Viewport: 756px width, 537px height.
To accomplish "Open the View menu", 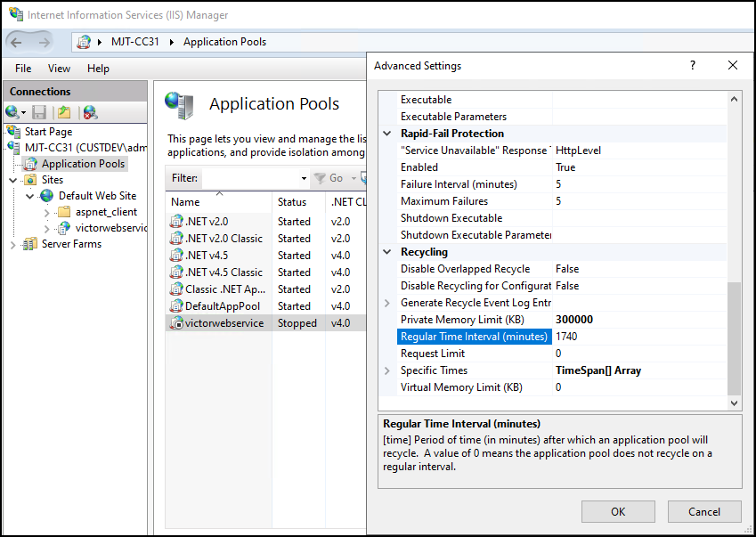I will coord(59,68).
